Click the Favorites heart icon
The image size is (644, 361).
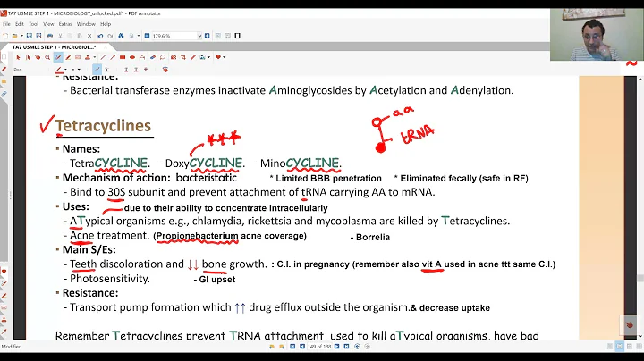pos(218,57)
